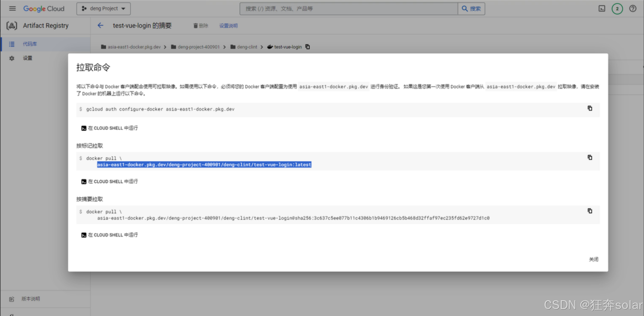
Task: Open the help question mark icon
Action: coord(633,8)
